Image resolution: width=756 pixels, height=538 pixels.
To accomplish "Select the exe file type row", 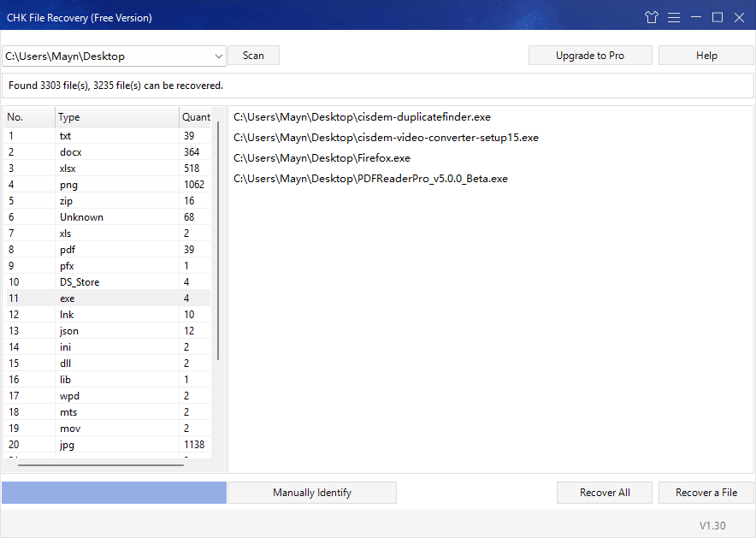I will click(x=103, y=298).
